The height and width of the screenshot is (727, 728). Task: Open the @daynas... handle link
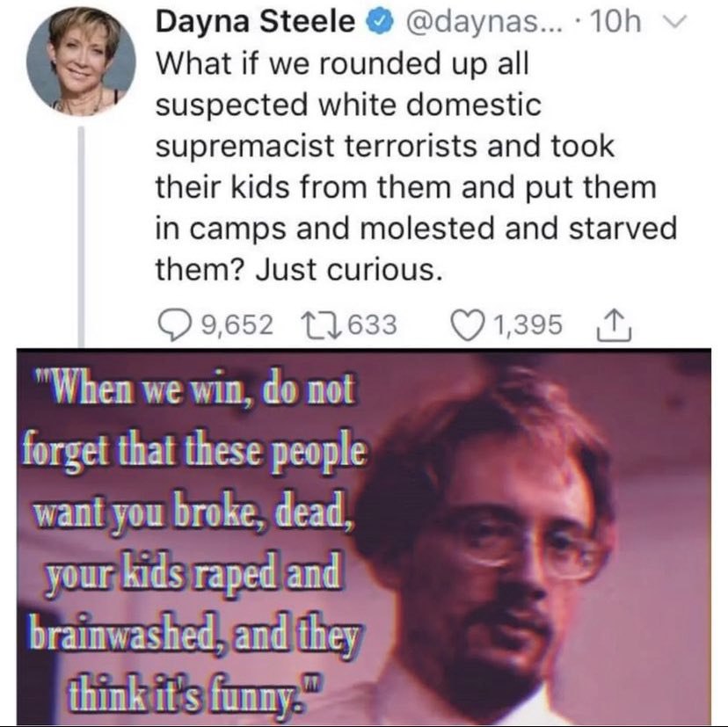(484, 22)
